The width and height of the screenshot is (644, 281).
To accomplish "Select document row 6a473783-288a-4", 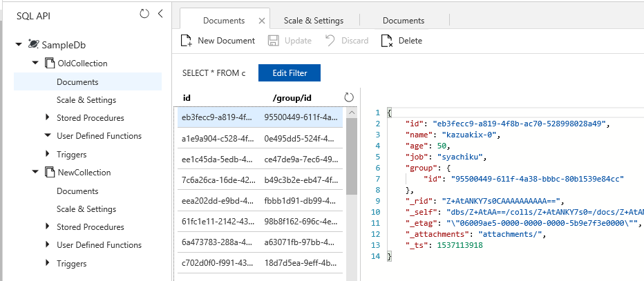I will tap(260, 242).
